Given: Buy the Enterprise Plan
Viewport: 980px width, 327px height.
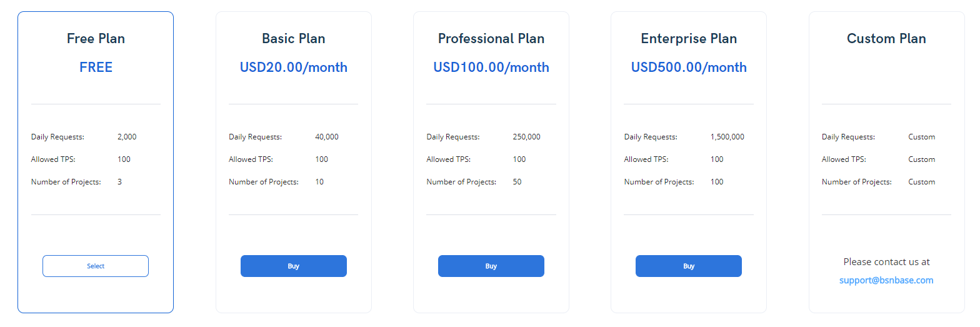Looking at the screenshot, I should tap(689, 266).
